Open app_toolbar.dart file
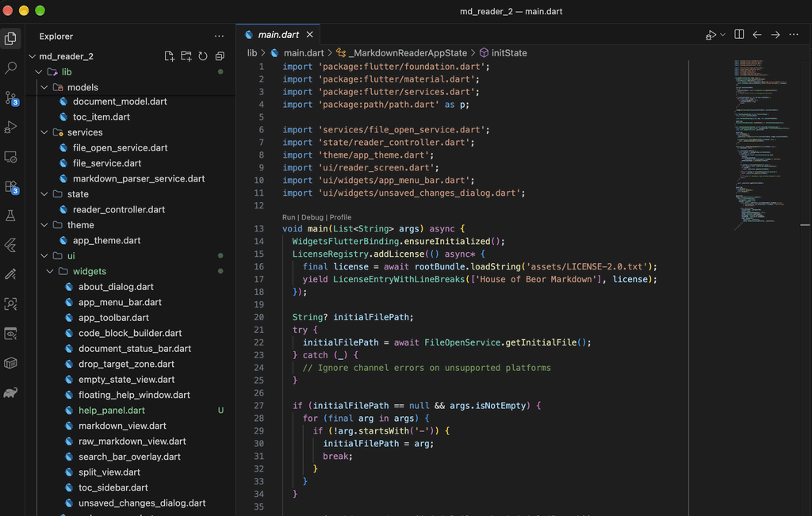The height and width of the screenshot is (516, 812). (x=113, y=318)
